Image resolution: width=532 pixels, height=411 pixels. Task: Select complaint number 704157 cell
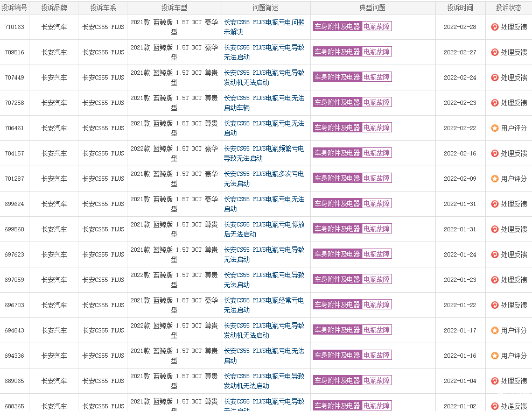[15, 153]
